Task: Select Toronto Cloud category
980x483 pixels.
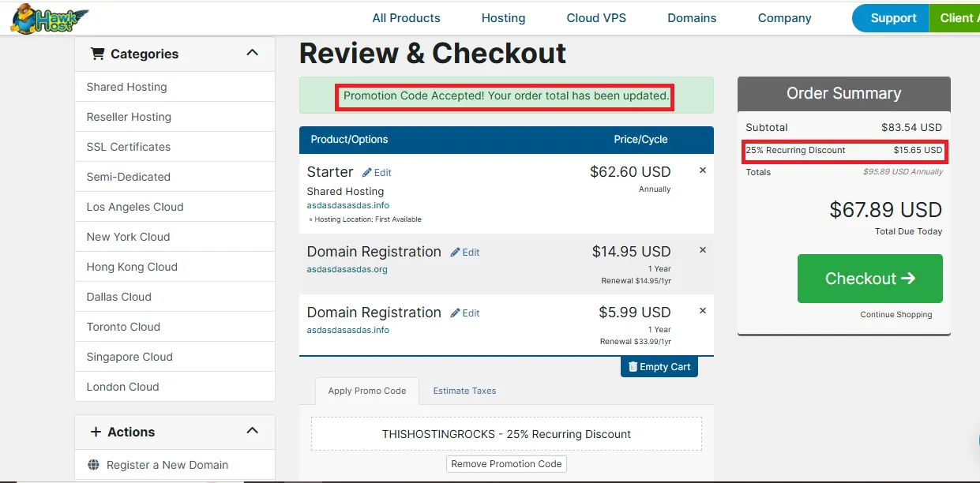Action: (175, 327)
